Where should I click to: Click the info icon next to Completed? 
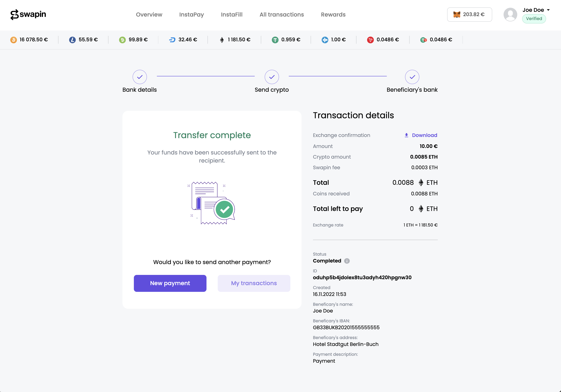tap(347, 261)
